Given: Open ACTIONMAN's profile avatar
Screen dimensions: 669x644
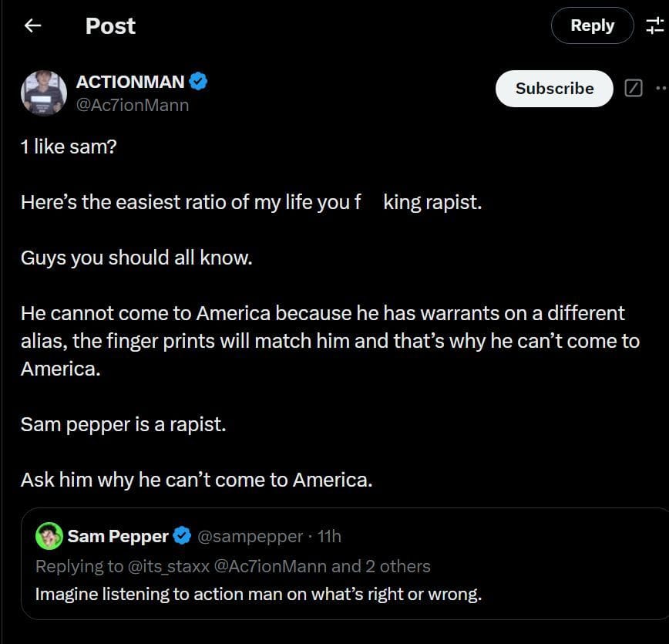Looking at the screenshot, I should [43, 93].
